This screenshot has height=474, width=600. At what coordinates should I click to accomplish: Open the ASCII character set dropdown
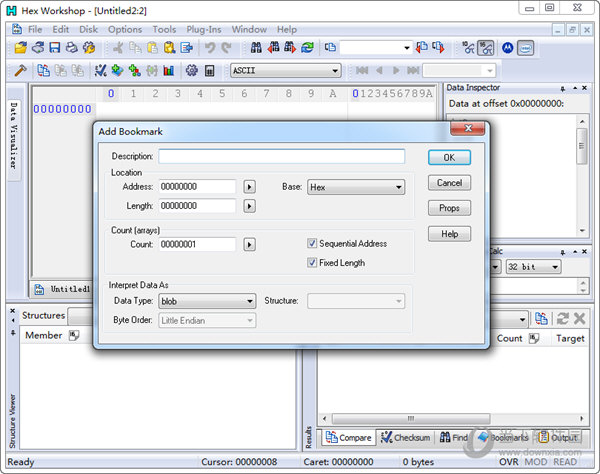coord(285,70)
